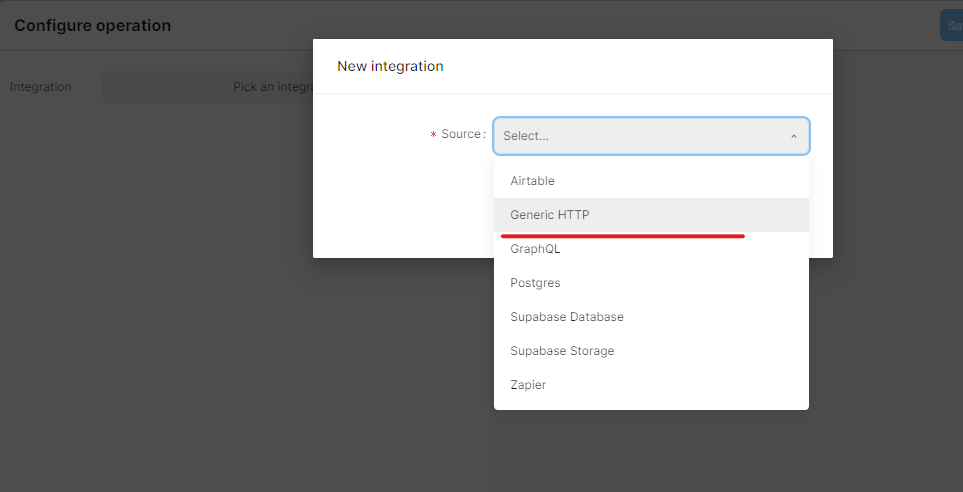Screen dimensions: 963x492
Task: Click the Source 'Select...' combo box
Action: 640,136
